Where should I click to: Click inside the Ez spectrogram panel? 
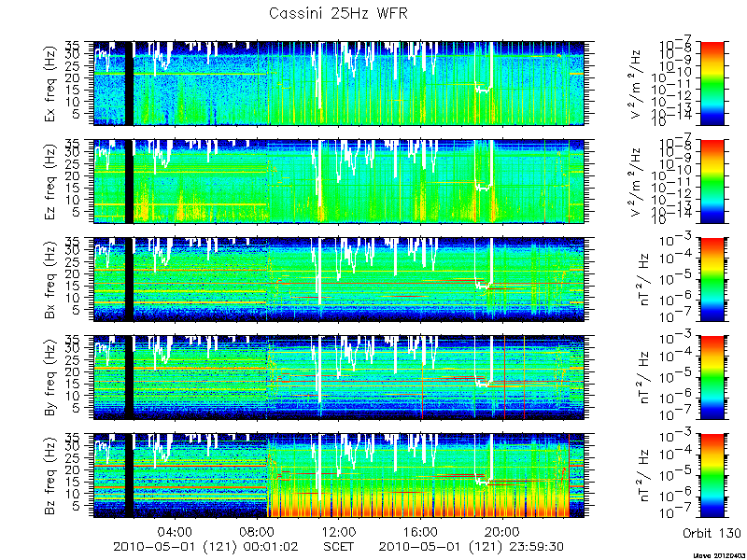[x=338, y=181]
